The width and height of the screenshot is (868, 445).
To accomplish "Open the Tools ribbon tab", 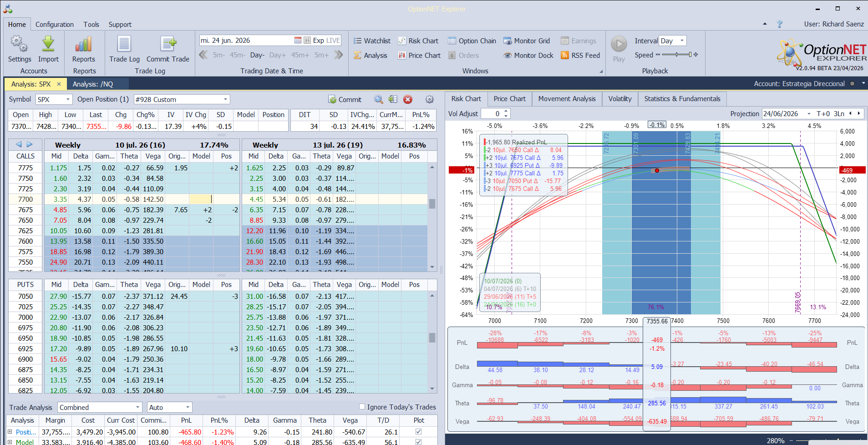I will tap(91, 25).
